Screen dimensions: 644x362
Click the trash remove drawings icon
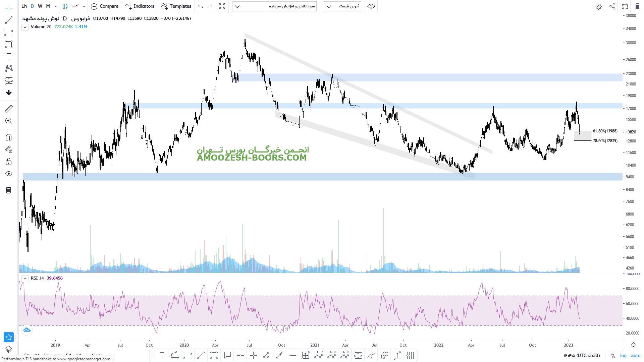coord(9,190)
